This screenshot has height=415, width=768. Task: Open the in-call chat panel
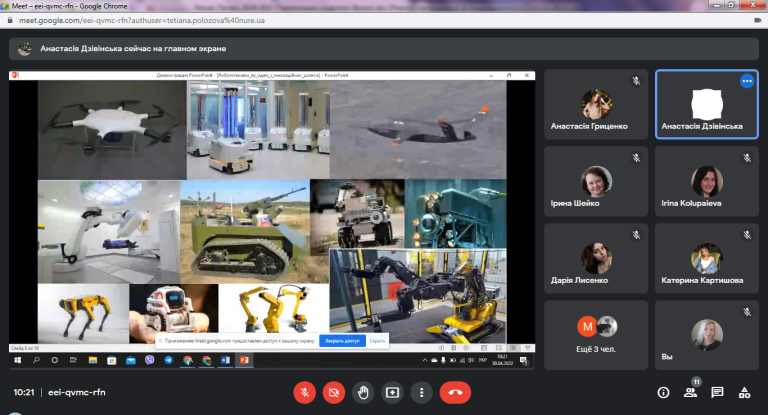pyautogui.click(x=717, y=392)
